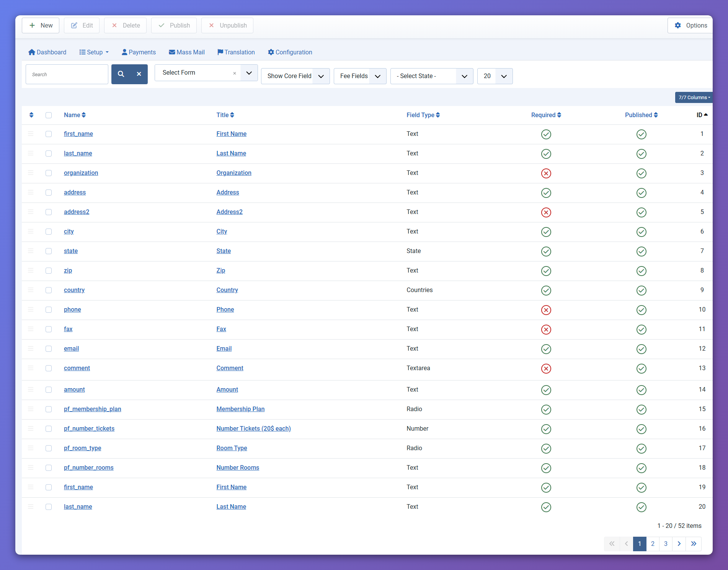Select the checkbox for the email row
The image size is (728, 570).
(49, 349)
